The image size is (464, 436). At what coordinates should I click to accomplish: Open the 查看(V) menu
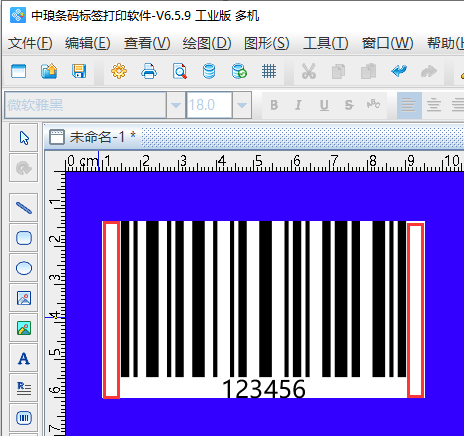(147, 43)
